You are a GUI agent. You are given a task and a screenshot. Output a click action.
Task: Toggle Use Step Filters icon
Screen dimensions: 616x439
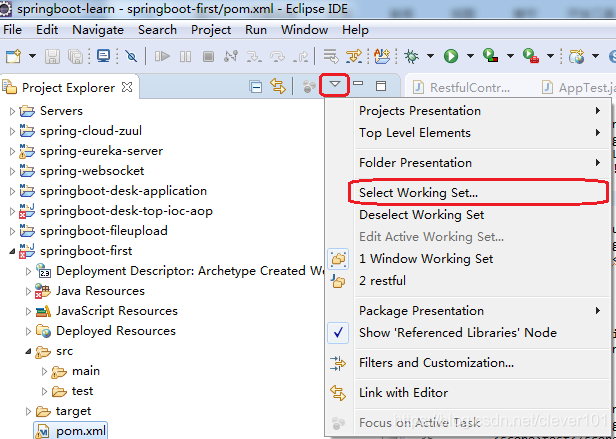click(354, 56)
